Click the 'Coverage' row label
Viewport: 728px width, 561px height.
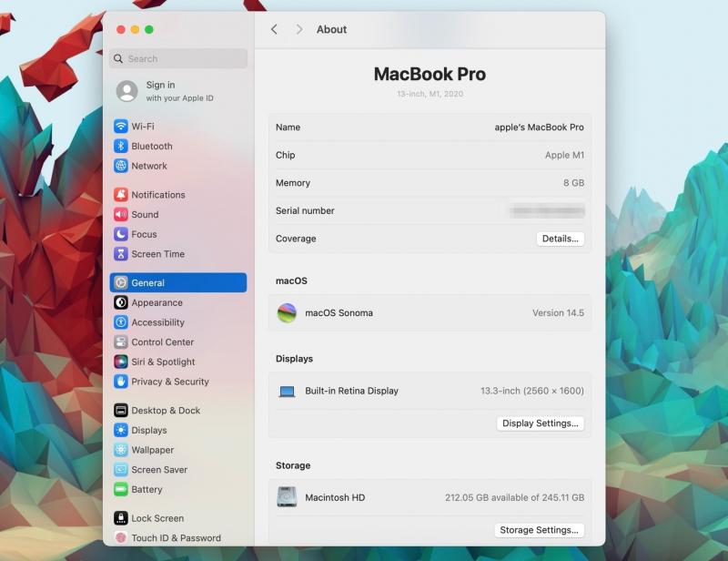(x=296, y=239)
